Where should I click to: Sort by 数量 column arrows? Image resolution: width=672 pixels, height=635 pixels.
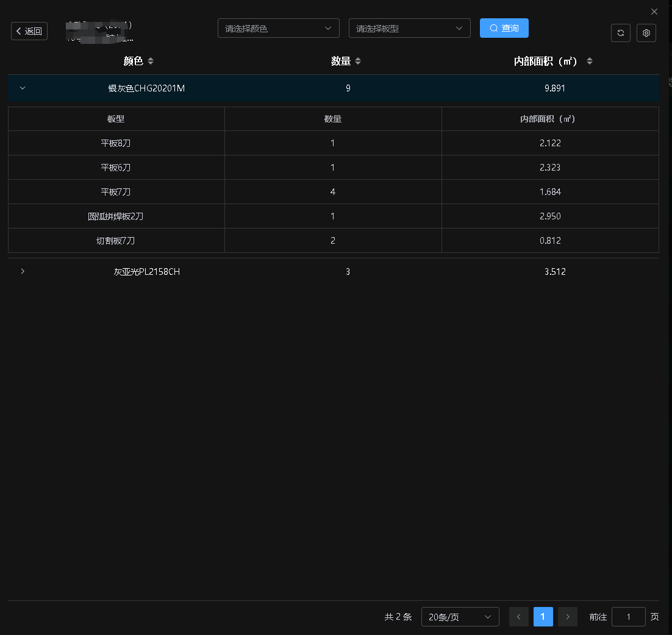(358, 61)
